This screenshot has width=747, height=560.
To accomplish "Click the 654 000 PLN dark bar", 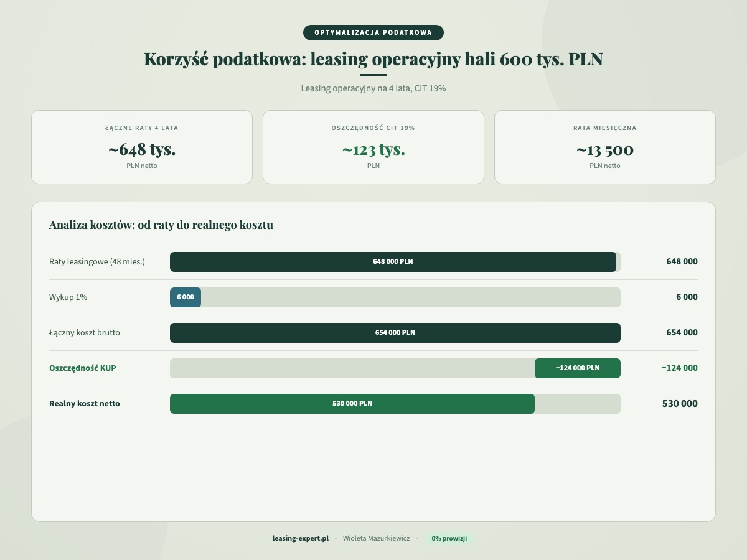I will click(x=395, y=333).
